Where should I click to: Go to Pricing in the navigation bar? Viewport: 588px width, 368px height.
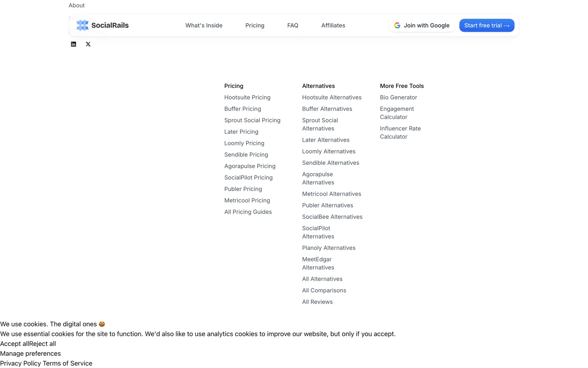pyautogui.click(x=255, y=25)
